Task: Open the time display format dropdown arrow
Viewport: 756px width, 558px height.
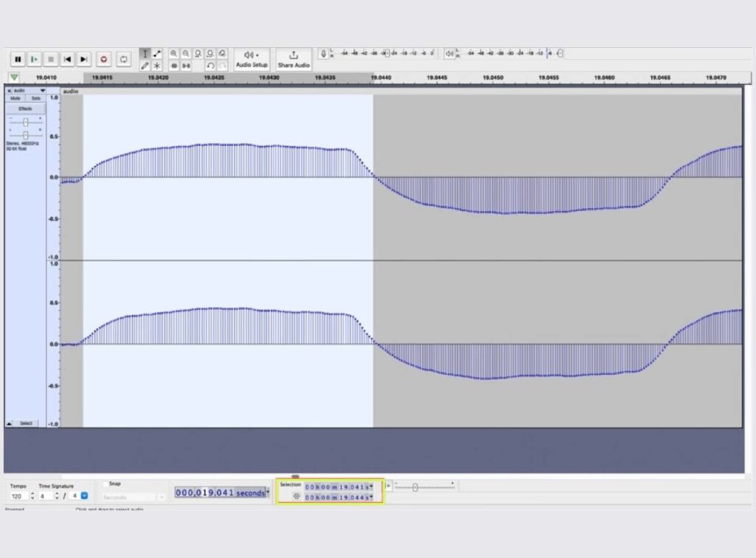Action: (268, 492)
